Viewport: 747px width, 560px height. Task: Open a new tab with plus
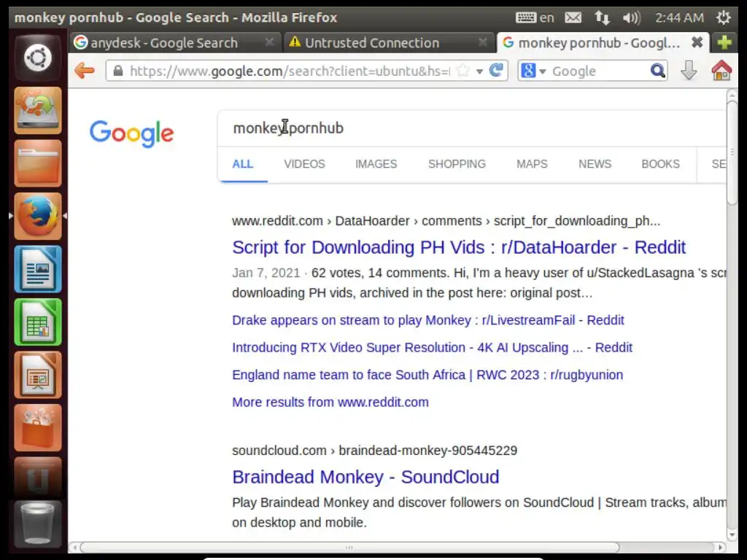(x=724, y=42)
